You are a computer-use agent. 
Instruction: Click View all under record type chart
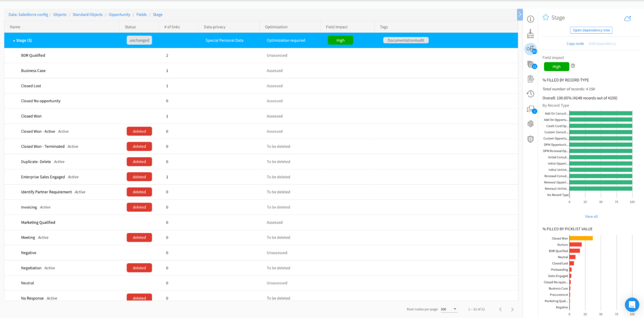(x=591, y=216)
